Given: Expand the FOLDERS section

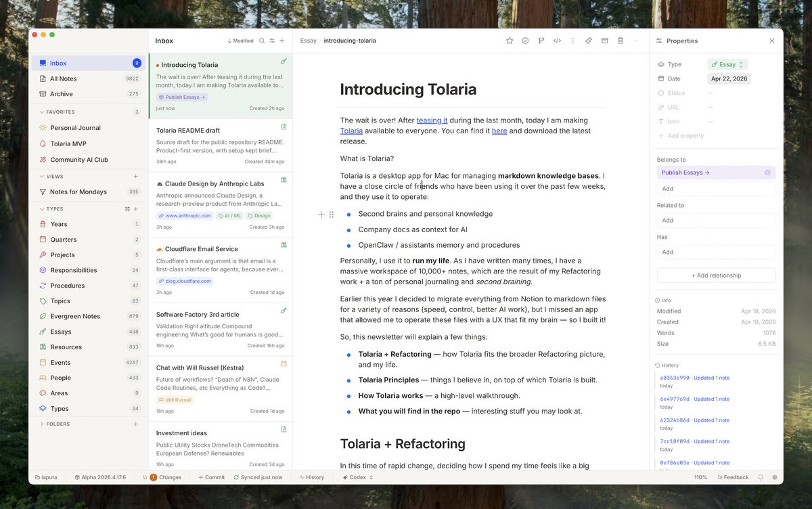Looking at the screenshot, I should click(55, 424).
